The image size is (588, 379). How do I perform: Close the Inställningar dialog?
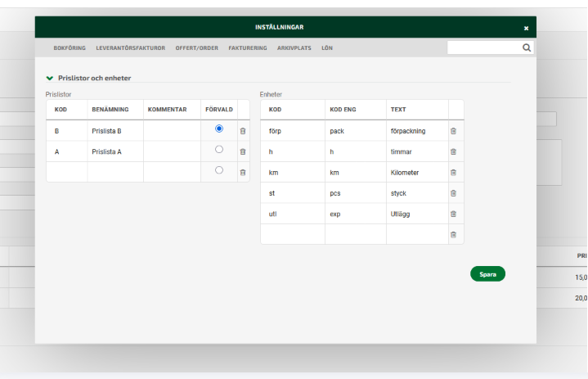point(526,28)
